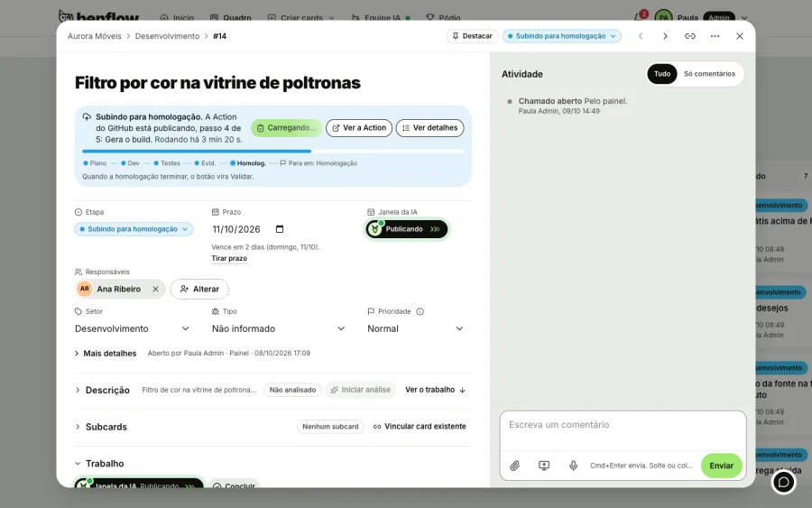Click Tirar prazo link
The image size is (812, 508).
pyautogui.click(x=229, y=258)
